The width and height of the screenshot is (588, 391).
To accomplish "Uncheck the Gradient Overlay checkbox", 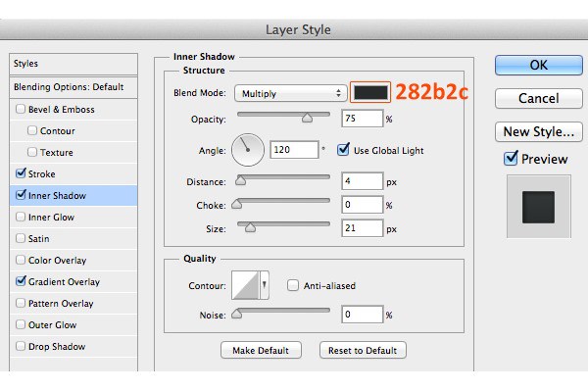I will point(21,281).
